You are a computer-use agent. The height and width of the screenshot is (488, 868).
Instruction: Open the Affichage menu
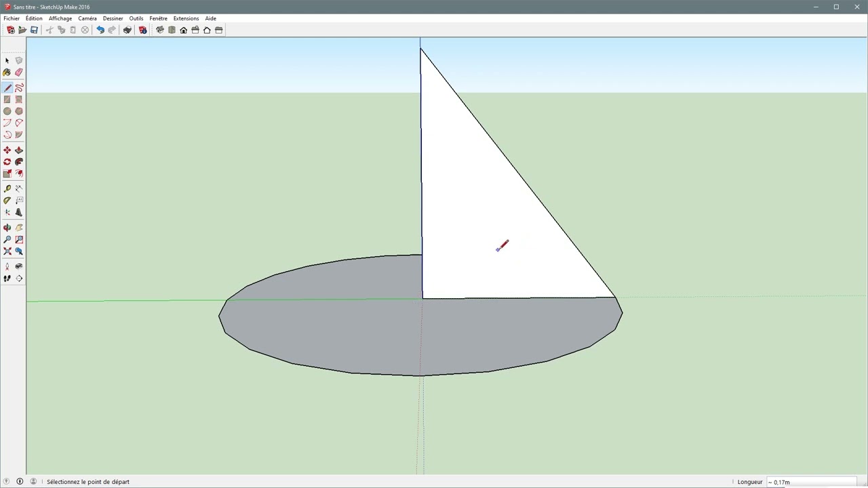tap(60, 18)
